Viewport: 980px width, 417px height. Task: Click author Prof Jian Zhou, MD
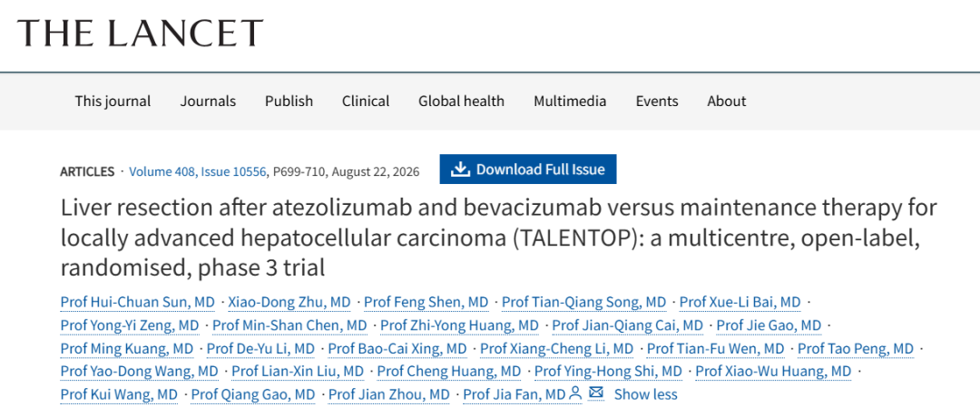coord(388,394)
